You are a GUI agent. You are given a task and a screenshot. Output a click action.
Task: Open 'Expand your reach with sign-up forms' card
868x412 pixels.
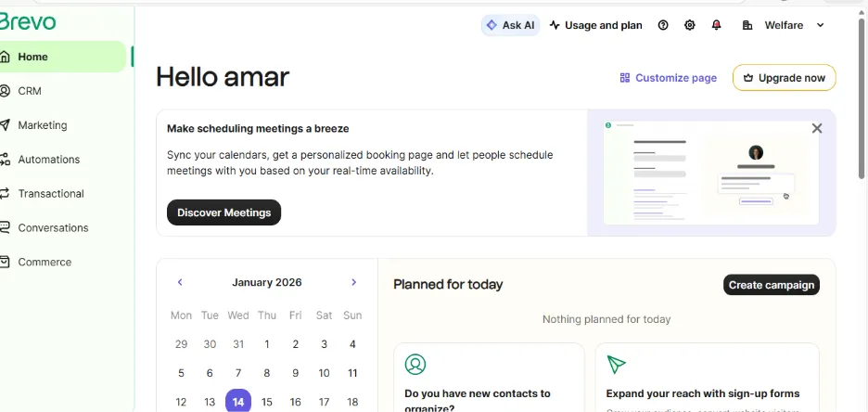click(x=707, y=378)
